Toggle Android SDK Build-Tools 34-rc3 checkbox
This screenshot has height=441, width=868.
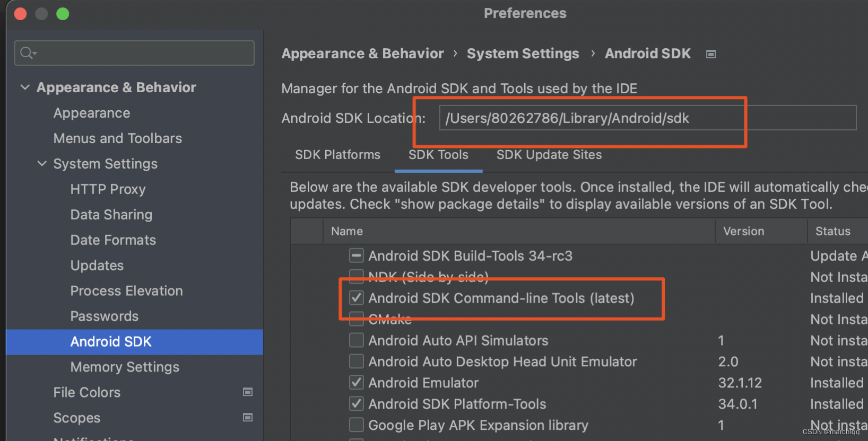(357, 255)
